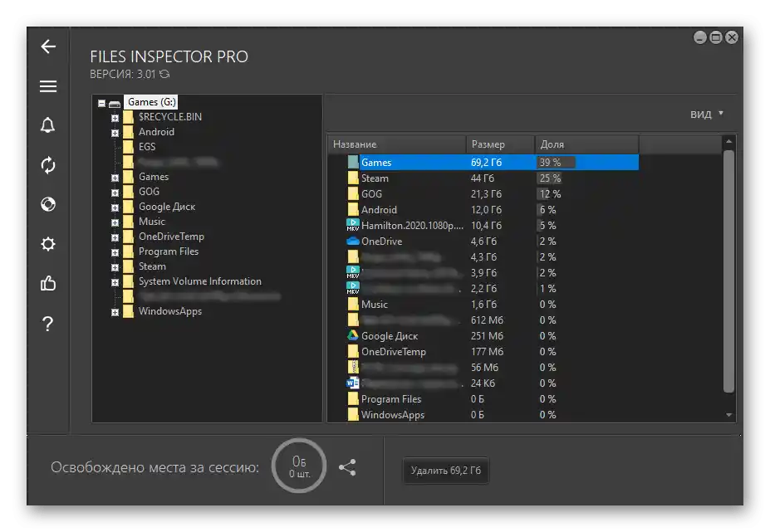This screenshot has width=770, height=532.
Task: Click the Google Диск drive icon in list
Action: pyautogui.click(x=352, y=335)
